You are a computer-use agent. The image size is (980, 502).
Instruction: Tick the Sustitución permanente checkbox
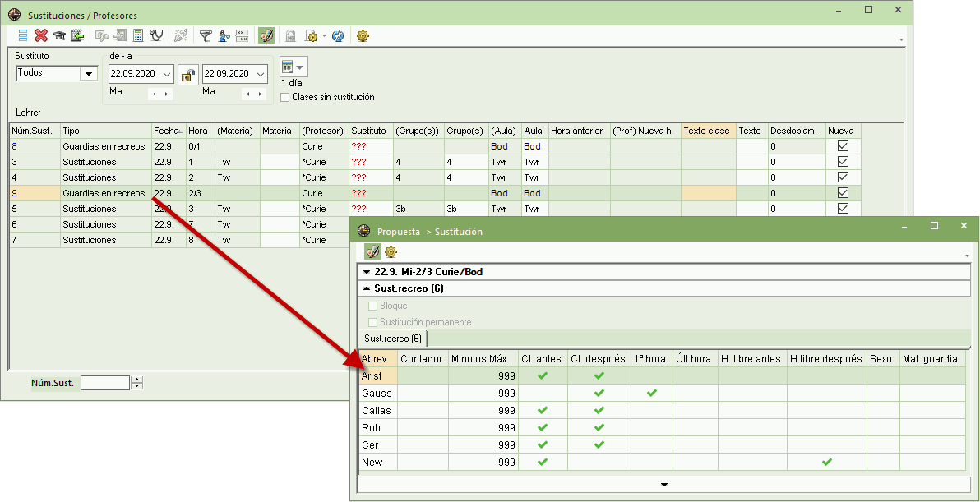tap(373, 322)
